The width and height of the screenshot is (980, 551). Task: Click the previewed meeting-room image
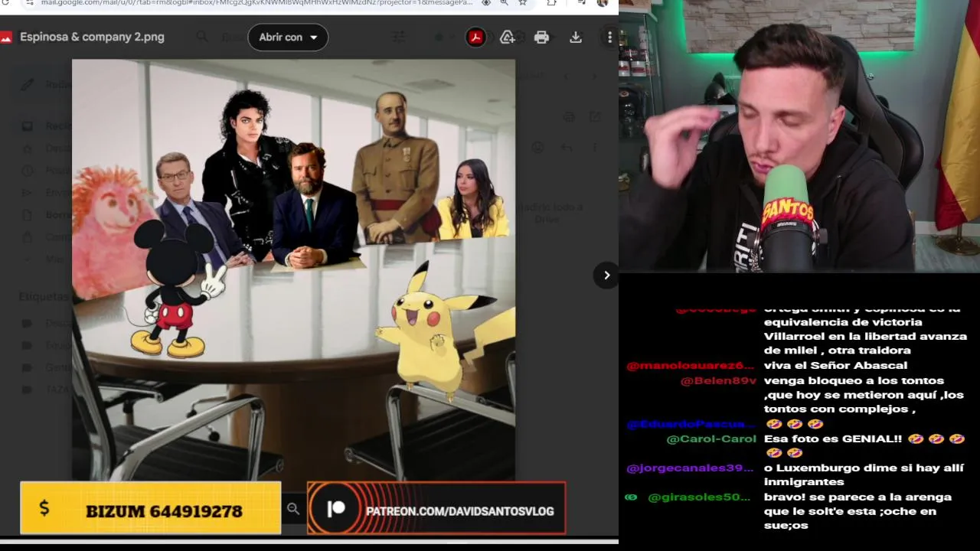(293, 269)
